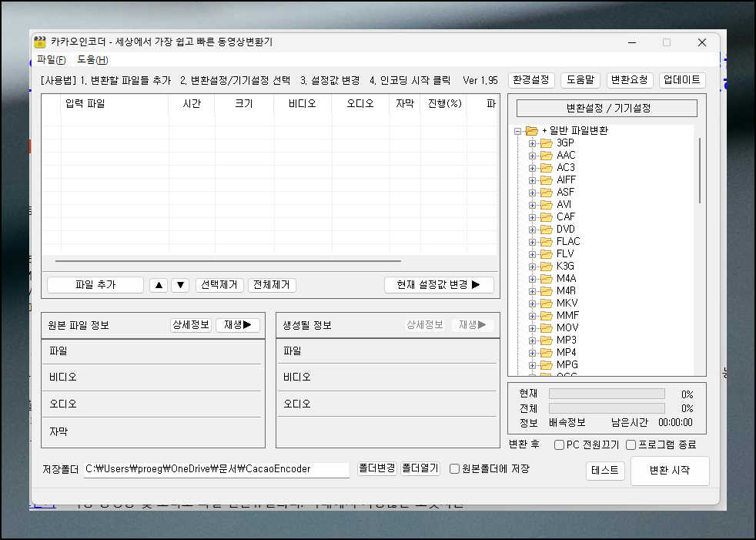Open the 도움(H) menu

(92, 60)
